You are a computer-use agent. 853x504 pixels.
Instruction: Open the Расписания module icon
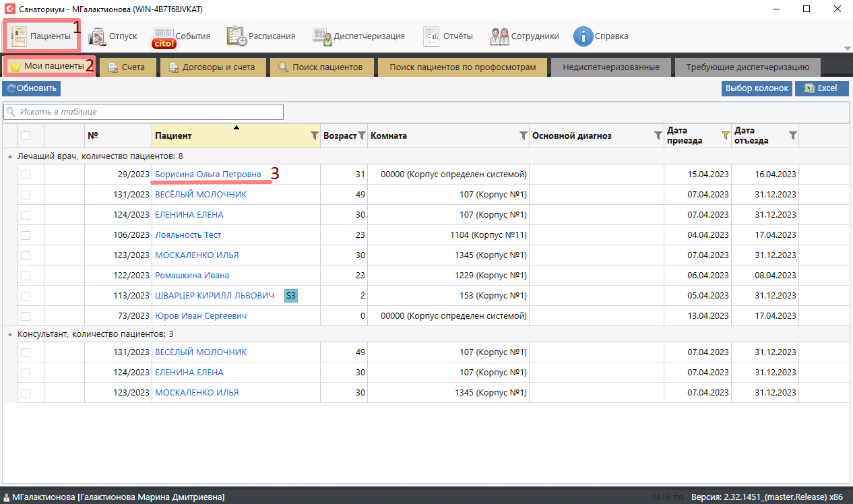click(236, 36)
